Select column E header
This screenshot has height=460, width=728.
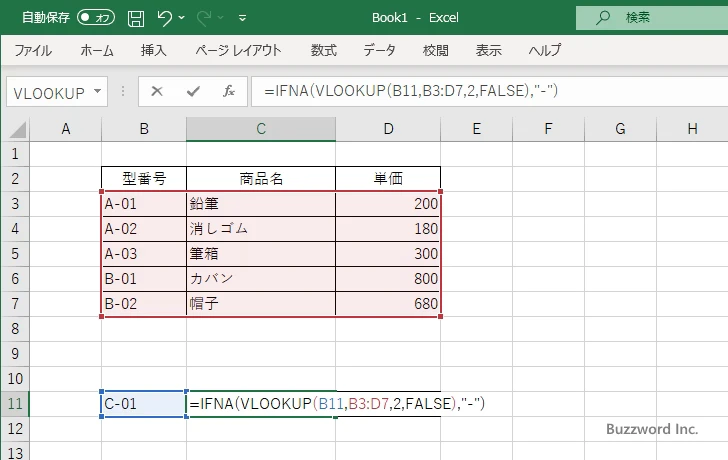pyautogui.click(x=476, y=129)
